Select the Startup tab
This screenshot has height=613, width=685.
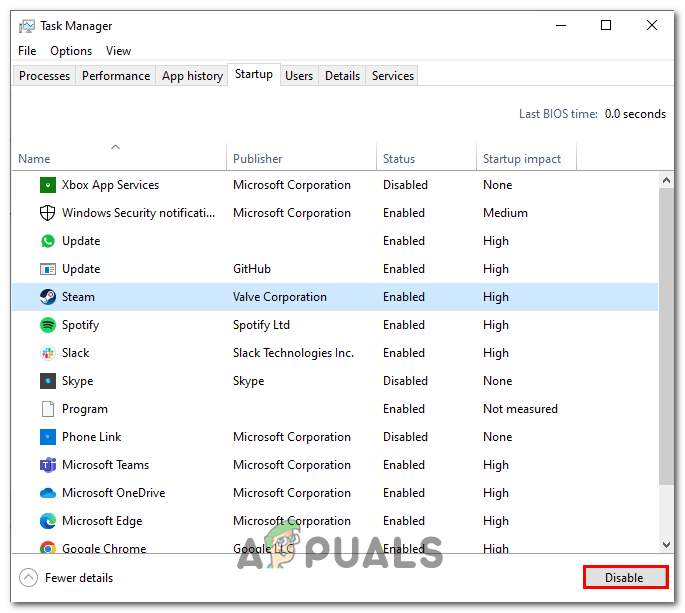pyautogui.click(x=254, y=74)
